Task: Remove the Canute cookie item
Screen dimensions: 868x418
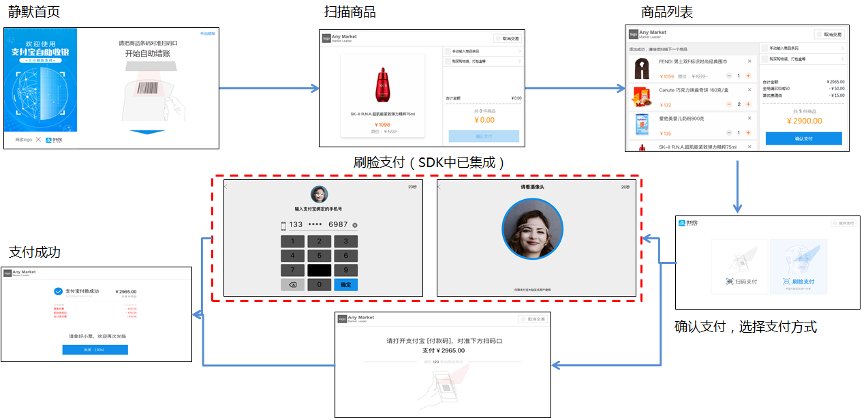Action: [749, 90]
